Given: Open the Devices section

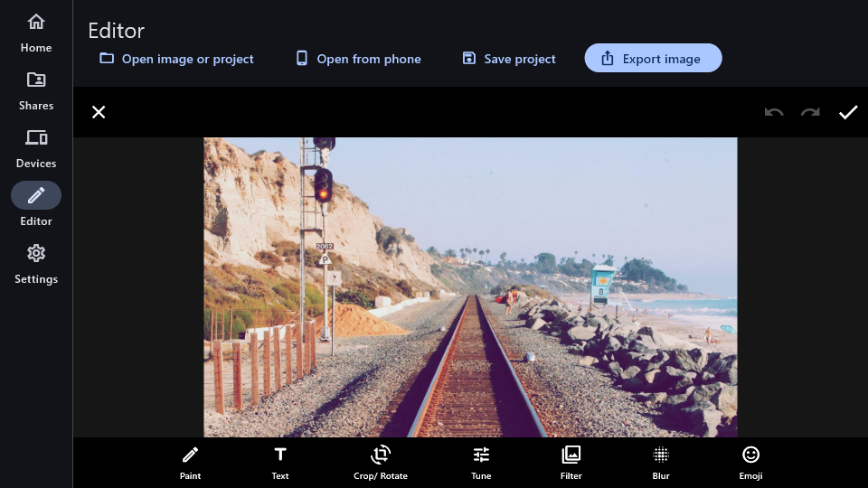Looking at the screenshot, I should pyautogui.click(x=36, y=149).
